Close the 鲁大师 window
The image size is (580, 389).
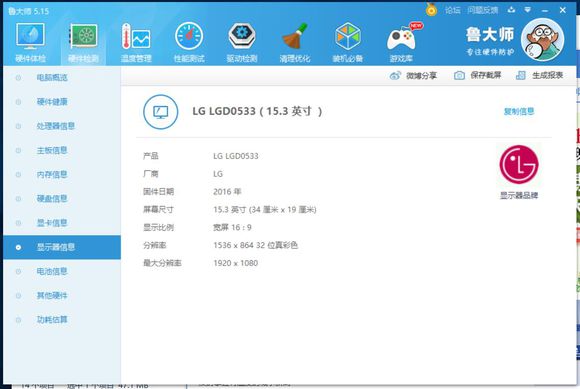[563, 10]
